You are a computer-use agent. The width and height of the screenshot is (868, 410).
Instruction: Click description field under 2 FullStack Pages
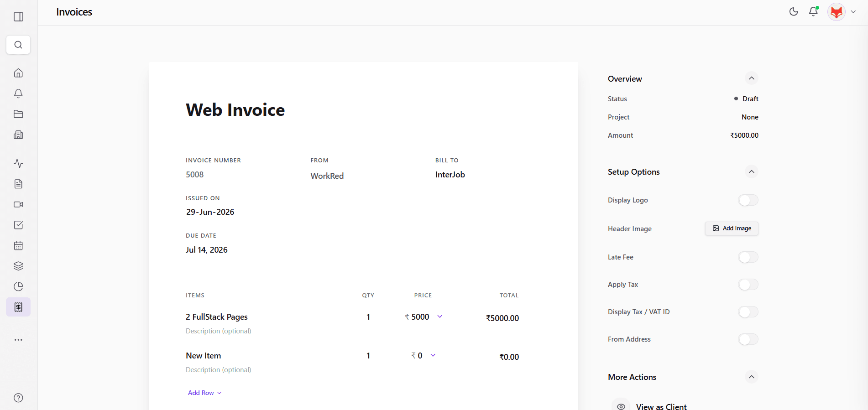click(x=219, y=331)
